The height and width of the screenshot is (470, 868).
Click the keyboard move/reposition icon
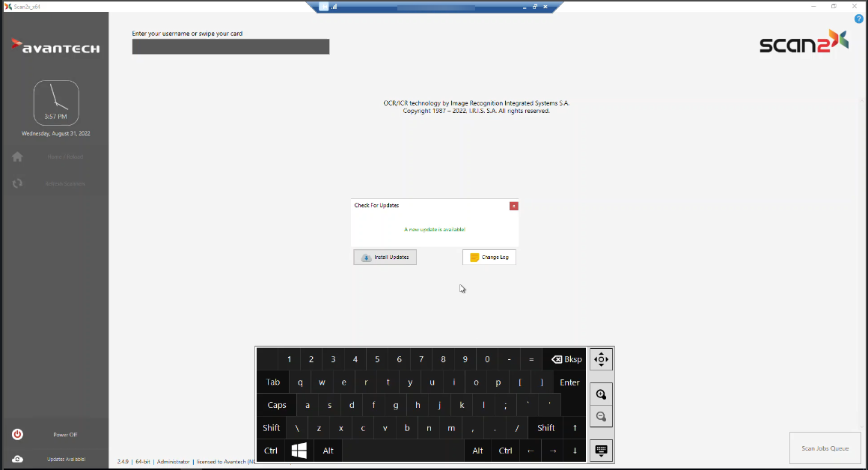tap(601, 360)
